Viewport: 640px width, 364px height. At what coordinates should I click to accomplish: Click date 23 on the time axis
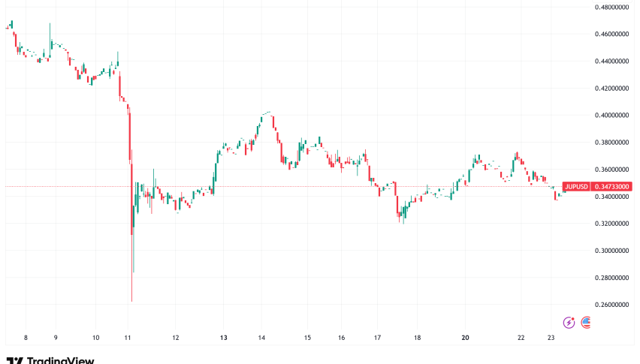click(x=551, y=338)
